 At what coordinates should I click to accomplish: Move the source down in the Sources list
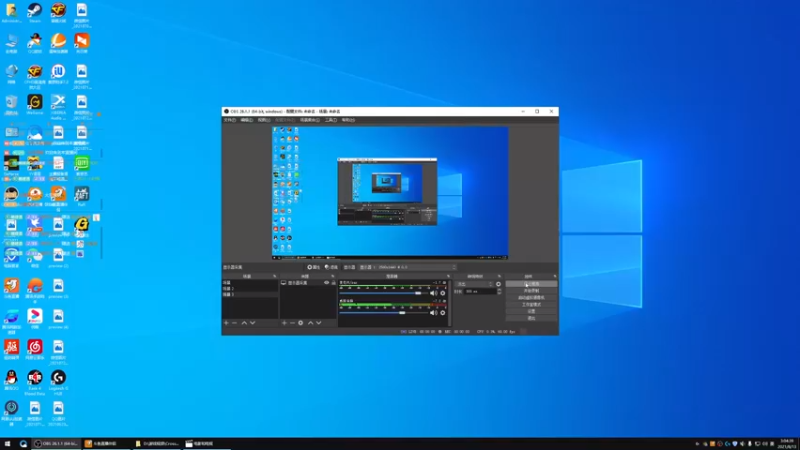(319, 323)
